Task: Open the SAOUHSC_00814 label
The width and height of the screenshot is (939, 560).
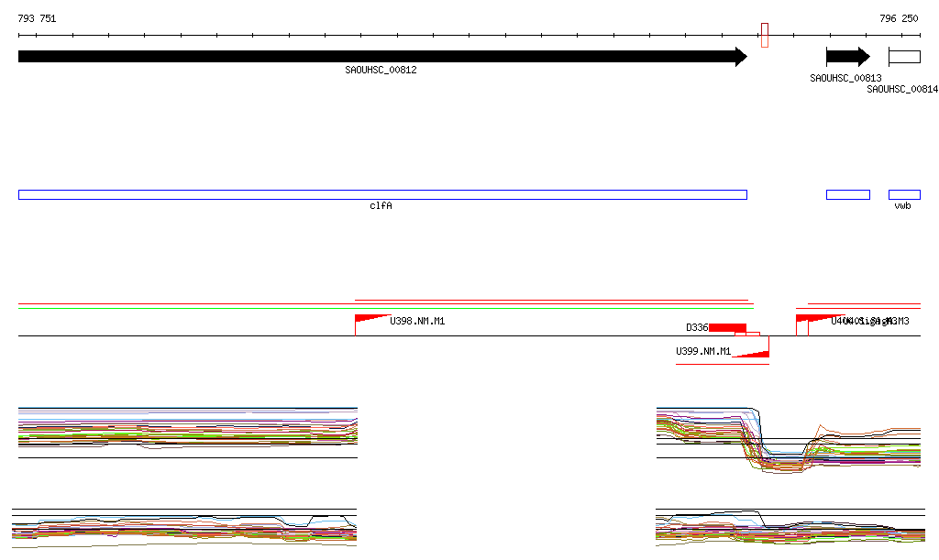Action: point(902,89)
